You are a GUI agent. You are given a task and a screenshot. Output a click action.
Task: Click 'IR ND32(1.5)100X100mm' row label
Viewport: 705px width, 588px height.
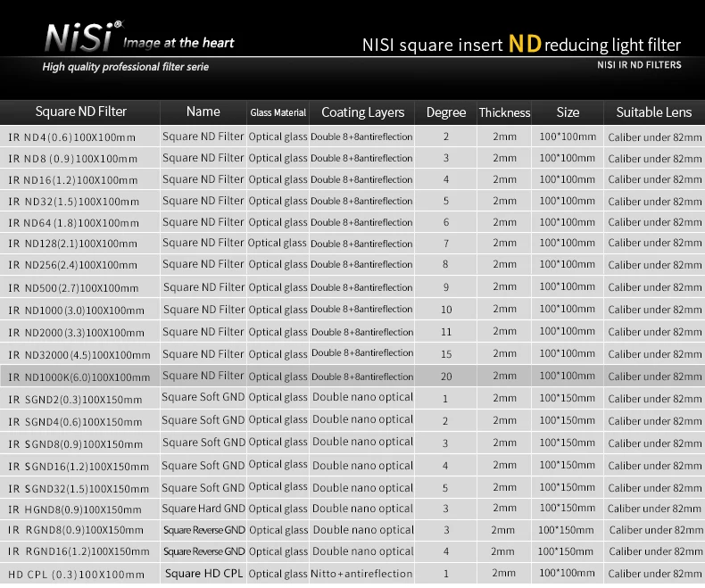coord(73,202)
